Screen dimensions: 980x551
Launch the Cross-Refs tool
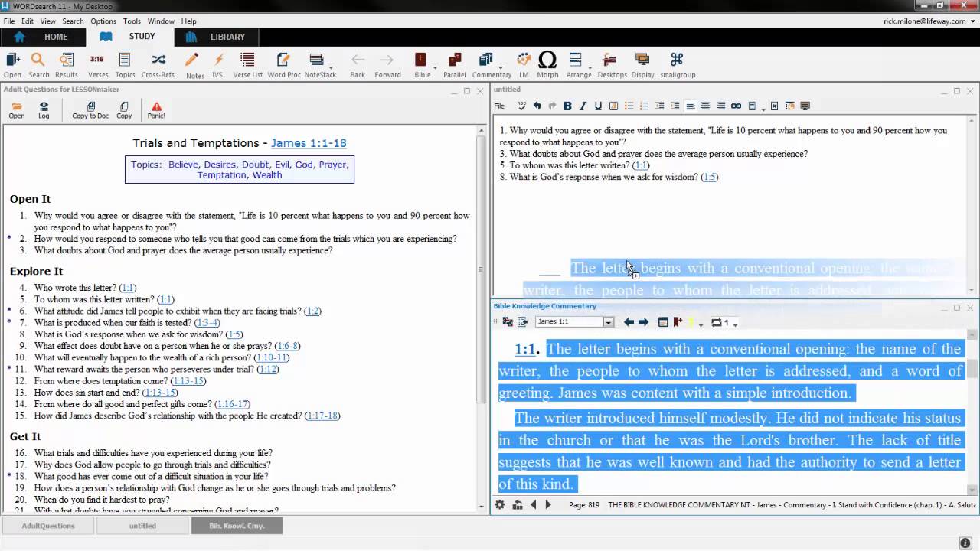click(x=158, y=65)
